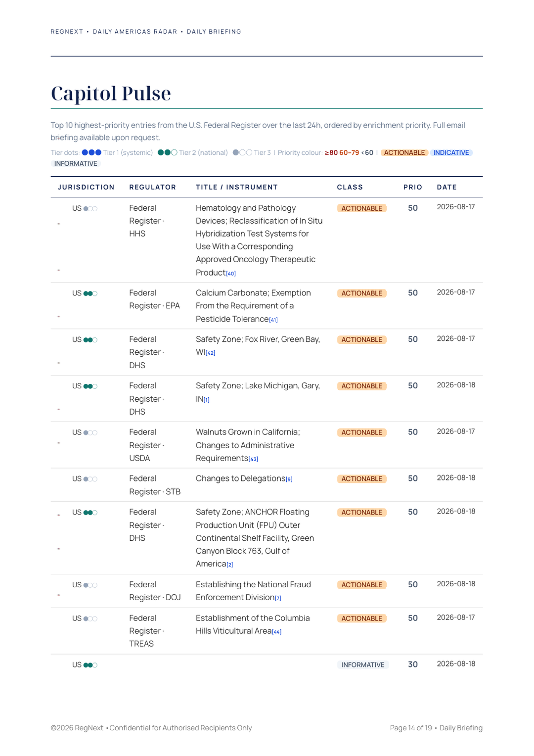
Task: Open footnote link [43] for Walnuts entry
Action: click(253, 459)
